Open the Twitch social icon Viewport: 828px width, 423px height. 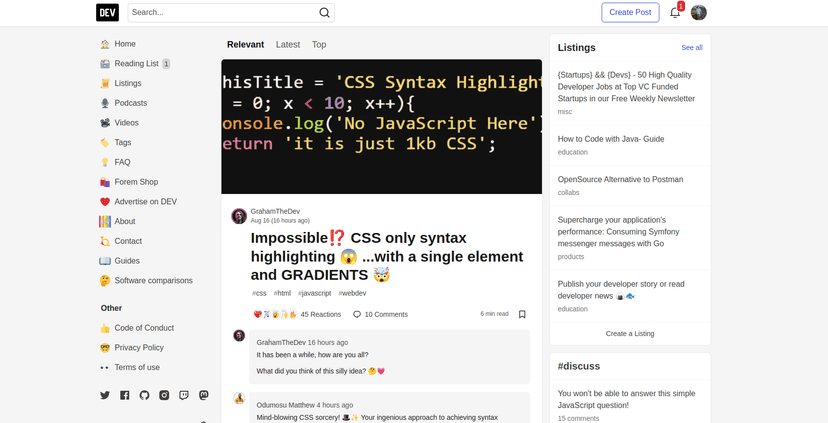184,395
